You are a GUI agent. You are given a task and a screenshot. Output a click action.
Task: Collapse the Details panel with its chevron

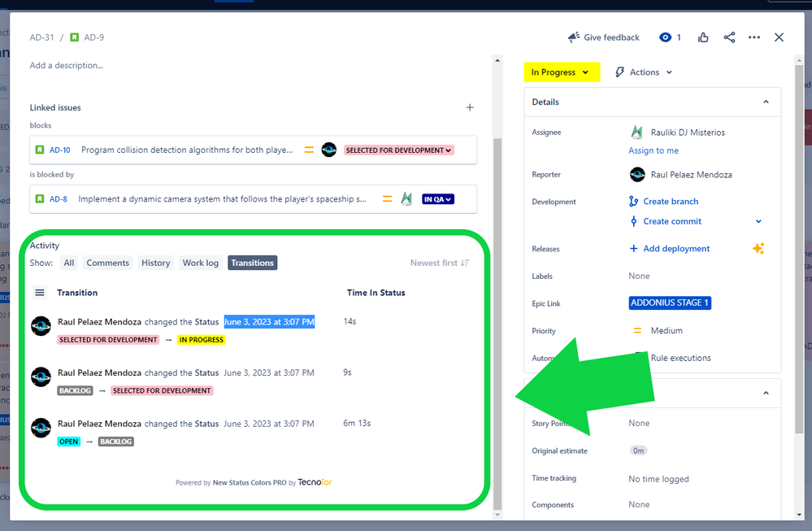pyautogui.click(x=765, y=102)
